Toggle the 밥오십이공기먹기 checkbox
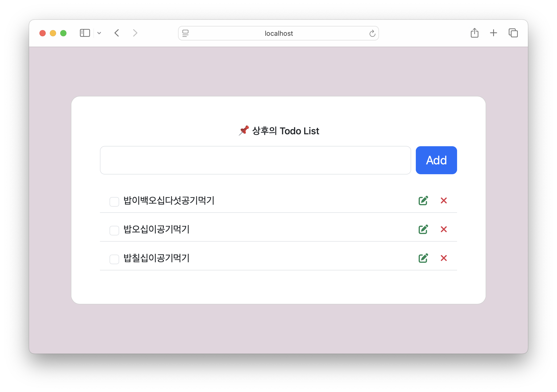557x392 pixels. [114, 230]
